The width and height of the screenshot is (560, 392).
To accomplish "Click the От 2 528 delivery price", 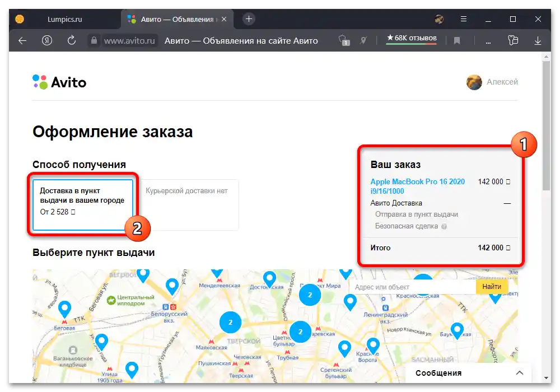I will tap(57, 212).
